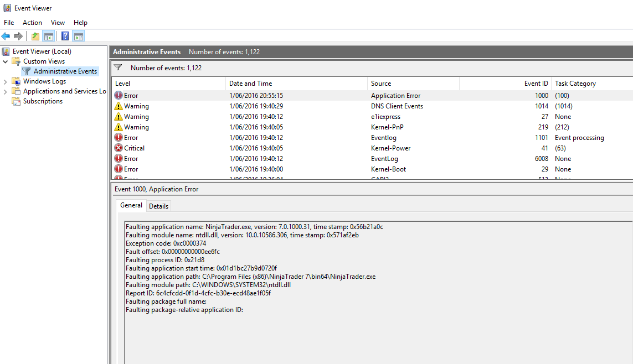Click the warning icon of e1iexpress row

pos(119,117)
